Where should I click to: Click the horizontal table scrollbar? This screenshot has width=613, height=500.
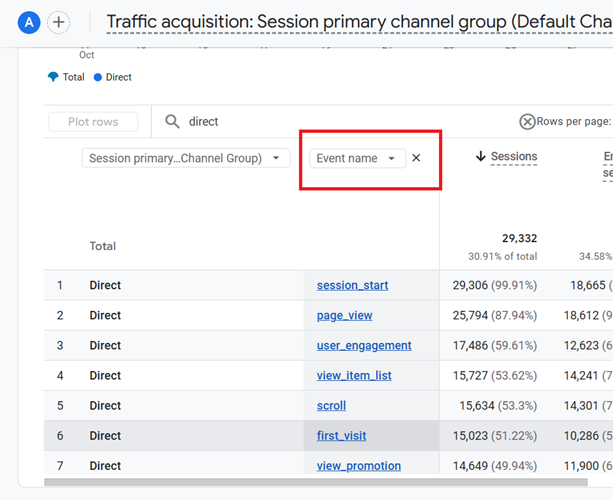tap(316, 482)
